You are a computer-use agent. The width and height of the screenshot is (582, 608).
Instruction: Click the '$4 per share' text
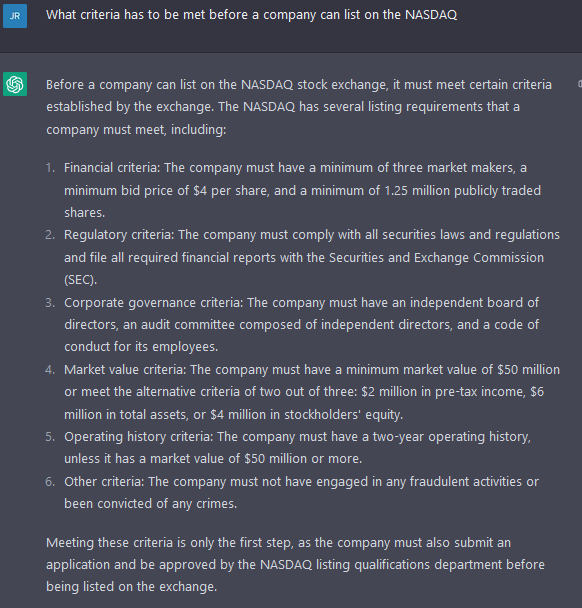pos(231,190)
